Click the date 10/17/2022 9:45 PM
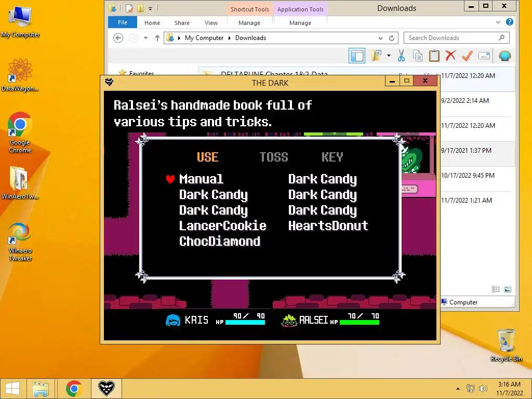 point(468,176)
